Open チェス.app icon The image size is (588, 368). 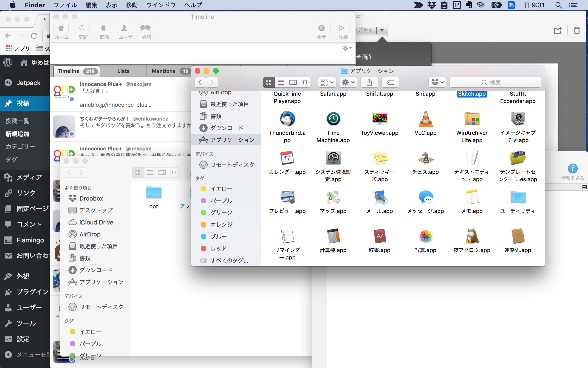coord(425,158)
